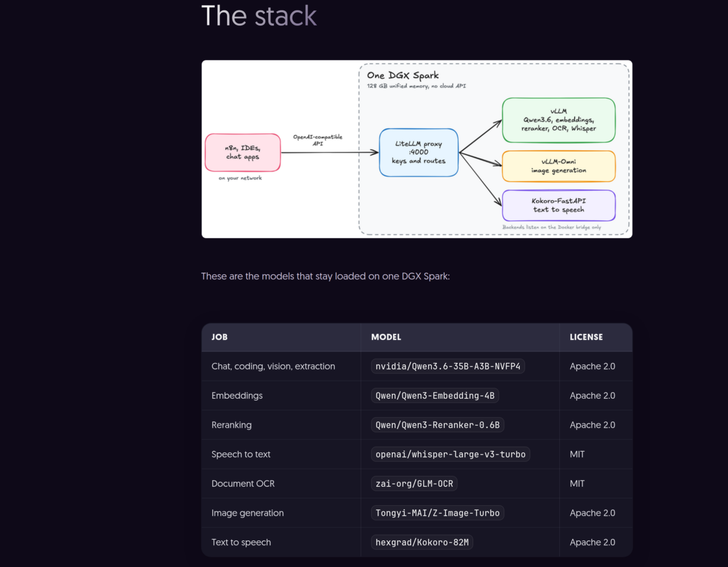Click the MODEL column header
Viewport: 728px width, 567px height.
click(386, 337)
